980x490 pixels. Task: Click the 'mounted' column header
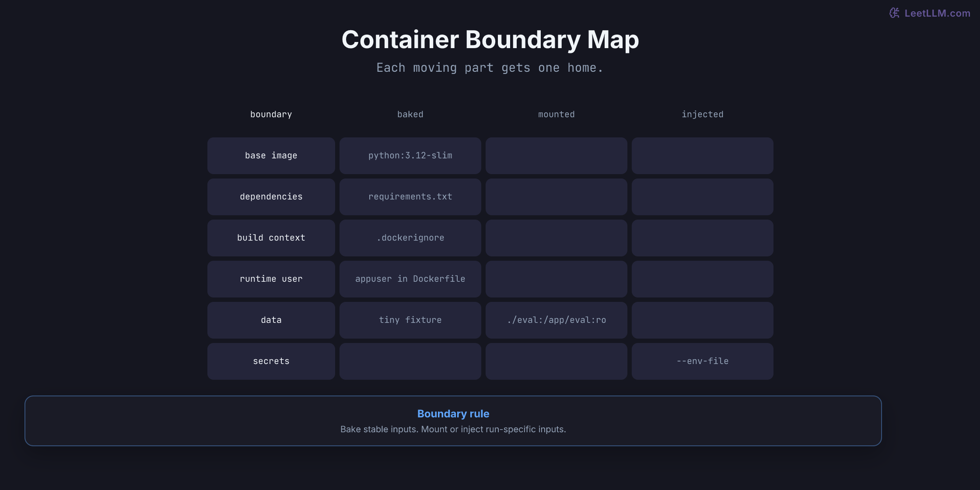click(556, 114)
